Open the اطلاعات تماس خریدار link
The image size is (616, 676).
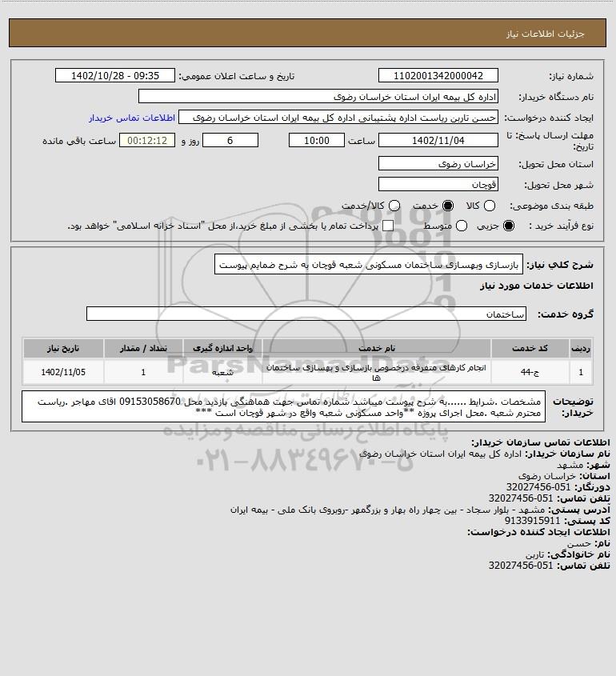[x=132, y=118]
